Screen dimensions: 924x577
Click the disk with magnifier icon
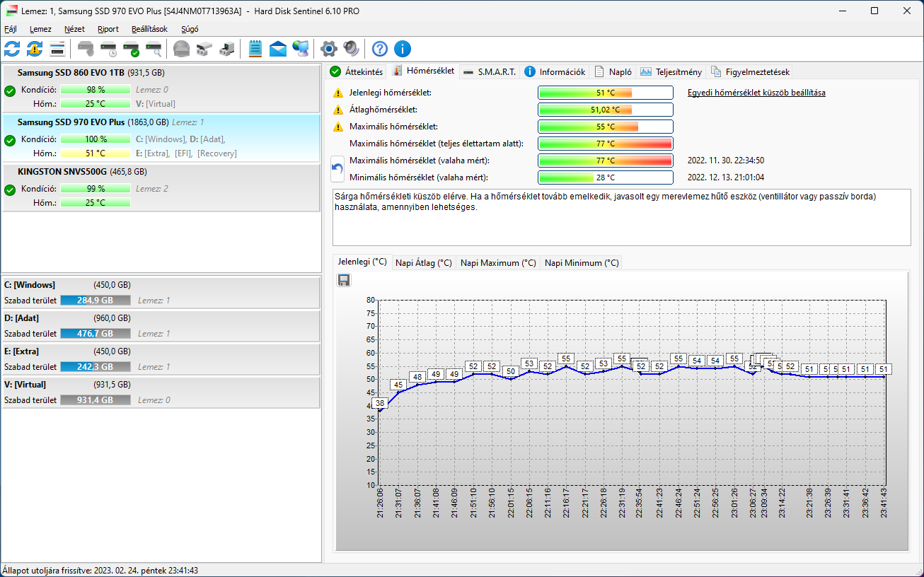(154, 49)
